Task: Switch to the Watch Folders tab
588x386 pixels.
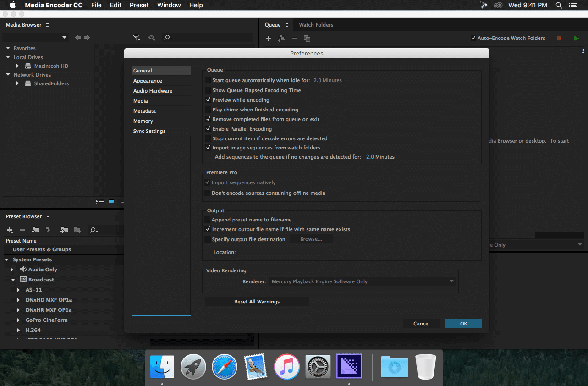Action: (316, 25)
